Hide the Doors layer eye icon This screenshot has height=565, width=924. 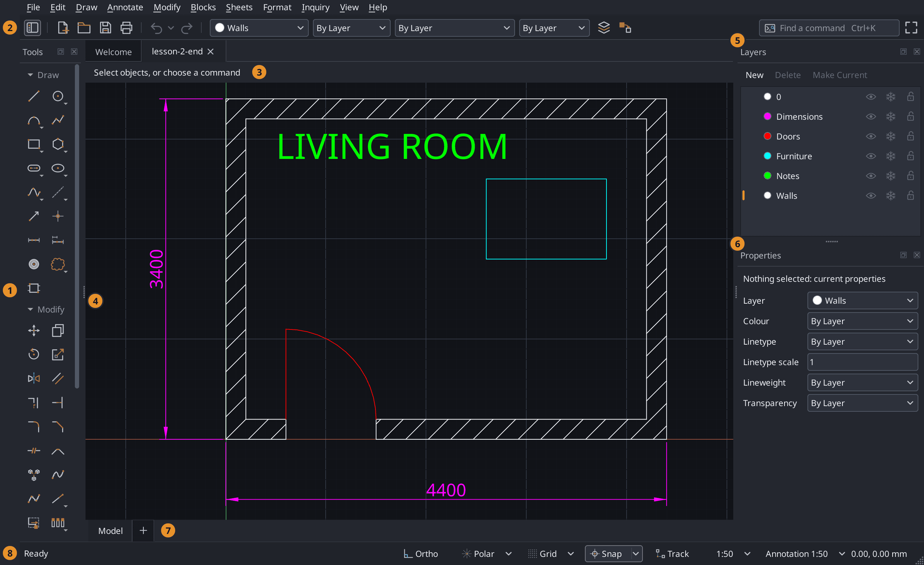point(871,136)
